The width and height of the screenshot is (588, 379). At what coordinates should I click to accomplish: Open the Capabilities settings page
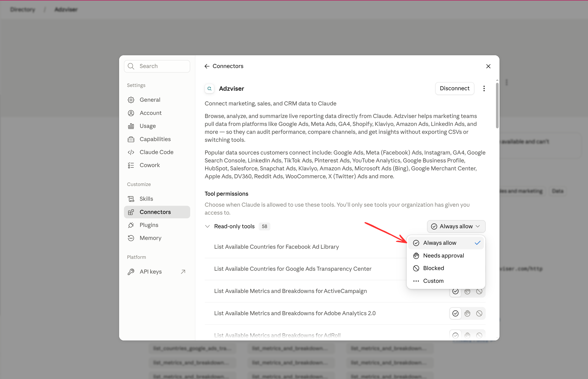click(x=157, y=139)
